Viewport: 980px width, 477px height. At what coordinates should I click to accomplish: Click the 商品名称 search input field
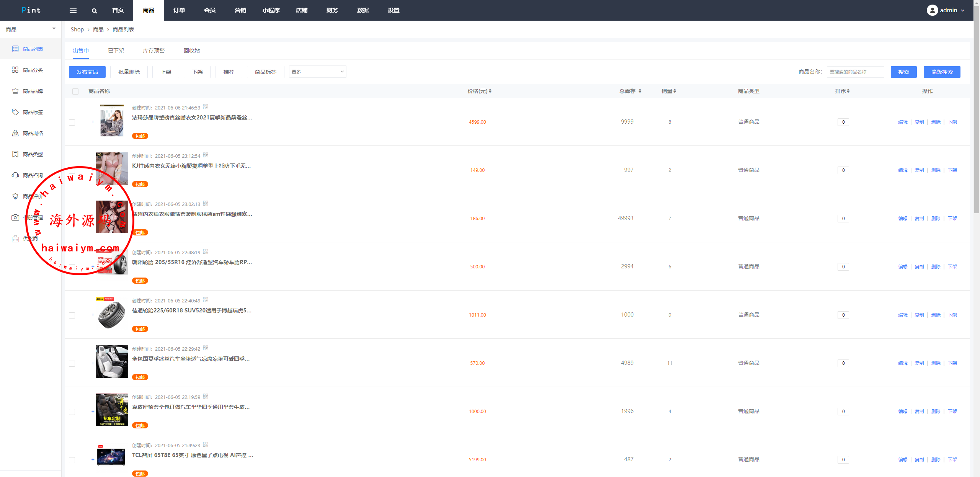pos(855,72)
